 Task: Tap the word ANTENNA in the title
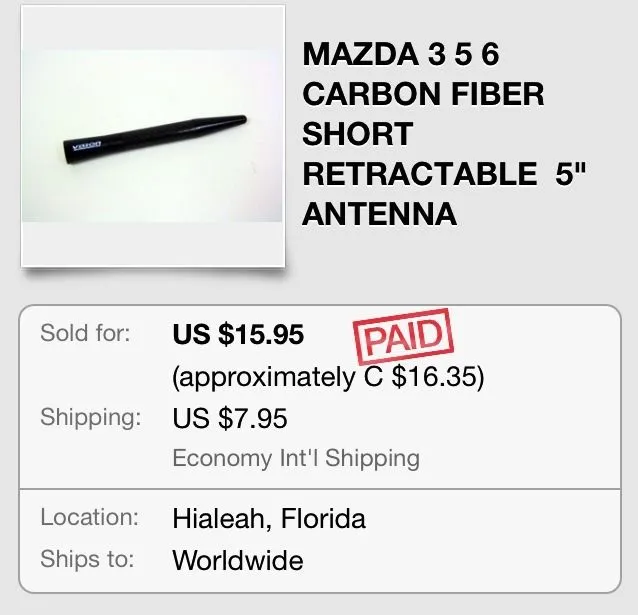379,213
